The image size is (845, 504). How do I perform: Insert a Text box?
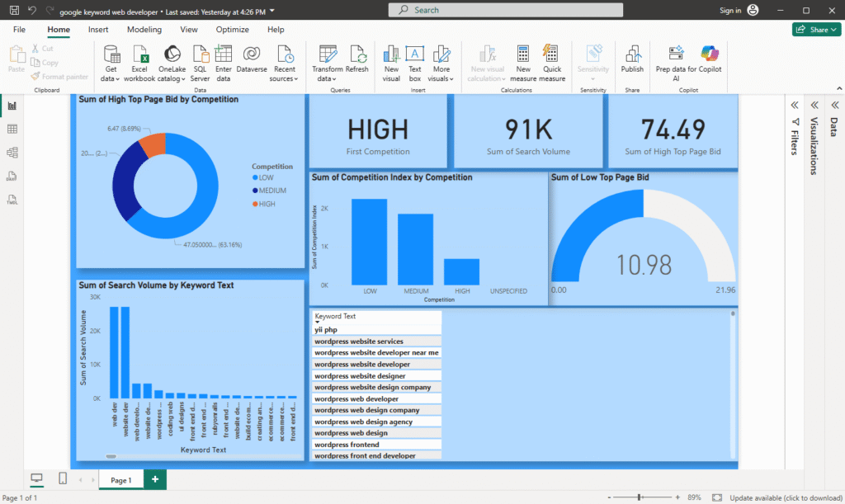pos(415,54)
